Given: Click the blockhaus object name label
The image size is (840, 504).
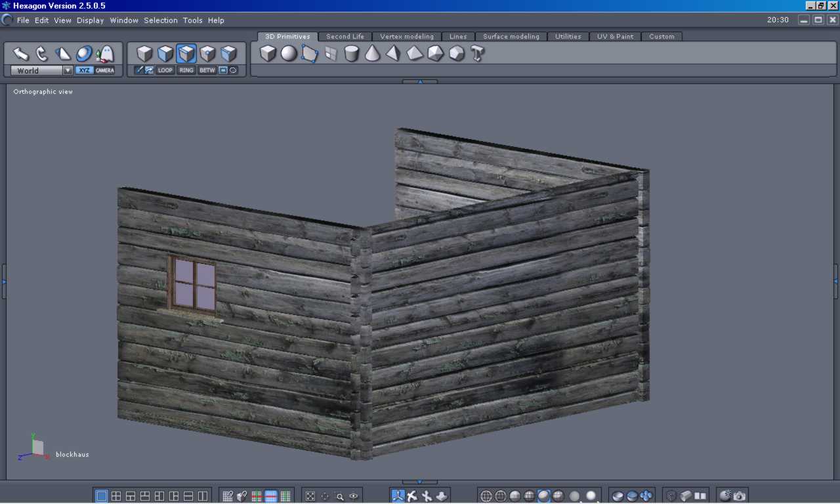Looking at the screenshot, I should [72, 455].
